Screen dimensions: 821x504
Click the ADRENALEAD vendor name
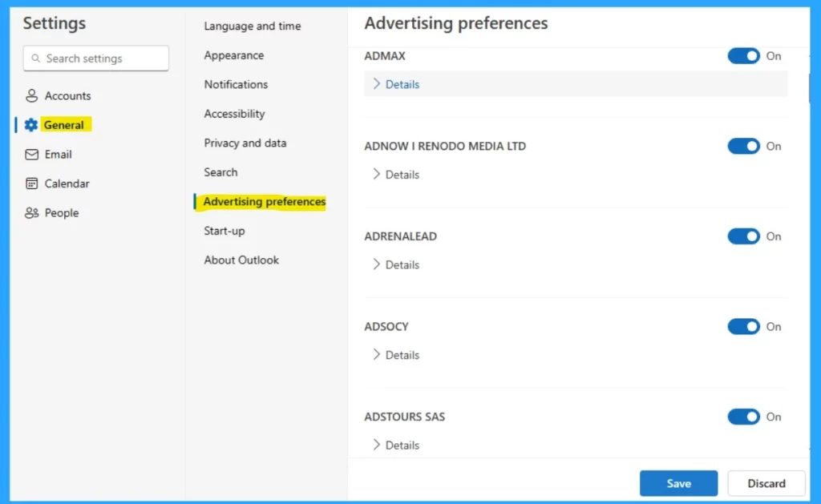coord(401,236)
